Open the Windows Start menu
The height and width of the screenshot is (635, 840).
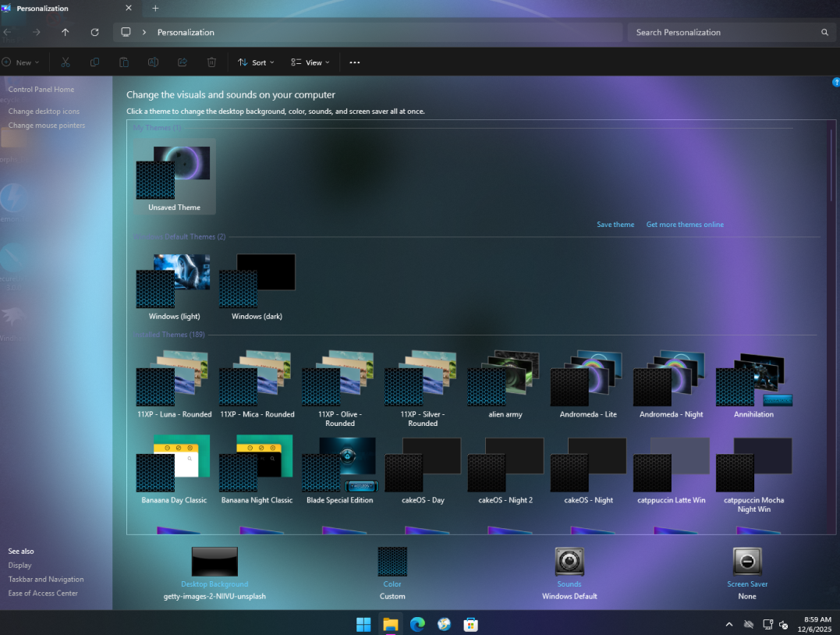click(x=363, y=624)
